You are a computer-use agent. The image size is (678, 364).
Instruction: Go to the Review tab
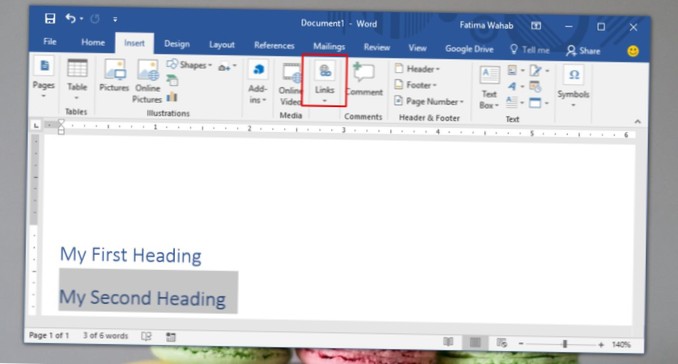[x=377, y=47]
